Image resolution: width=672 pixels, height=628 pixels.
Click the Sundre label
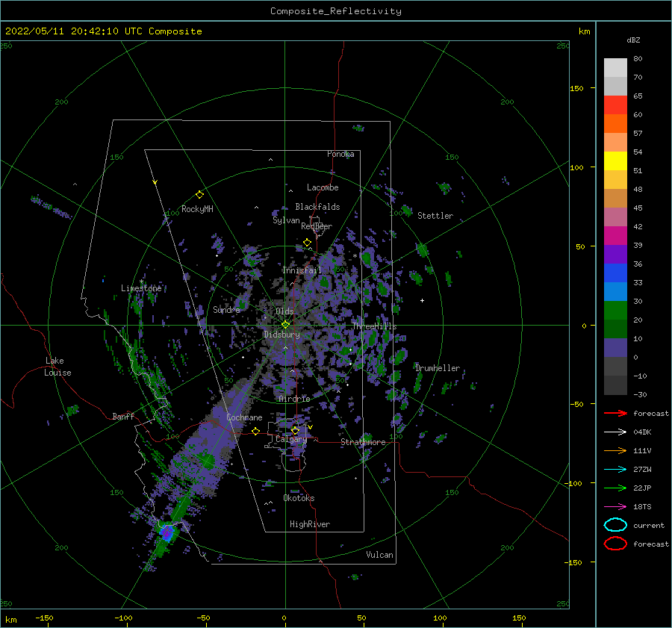tap(226, 309)
